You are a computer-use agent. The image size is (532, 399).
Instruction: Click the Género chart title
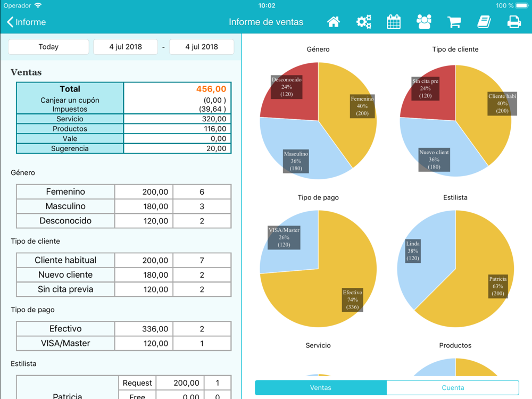coord(318,49)
